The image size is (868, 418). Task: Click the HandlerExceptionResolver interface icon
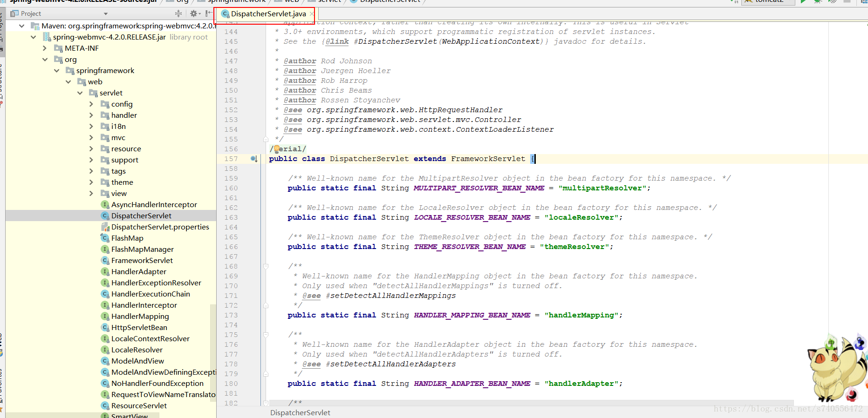(x=105, y=283)
